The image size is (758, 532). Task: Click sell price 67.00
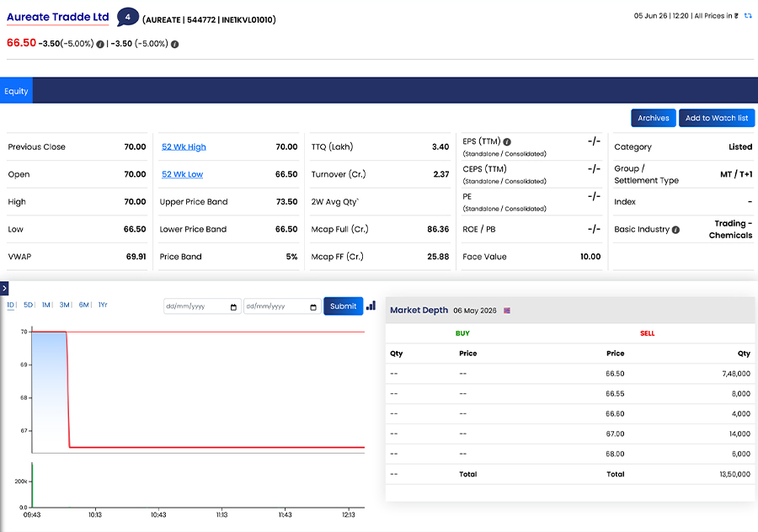615,434
